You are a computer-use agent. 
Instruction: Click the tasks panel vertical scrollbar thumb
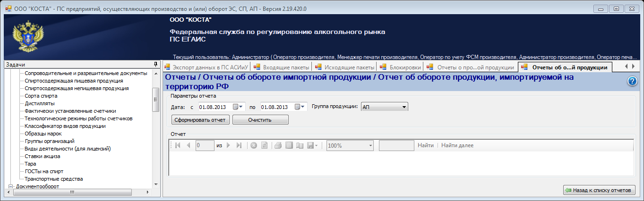155,100
